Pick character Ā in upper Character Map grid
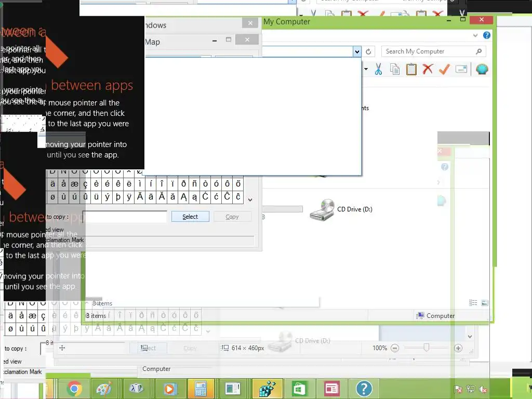This screenshot has width=532, height=399. (140, 196)
